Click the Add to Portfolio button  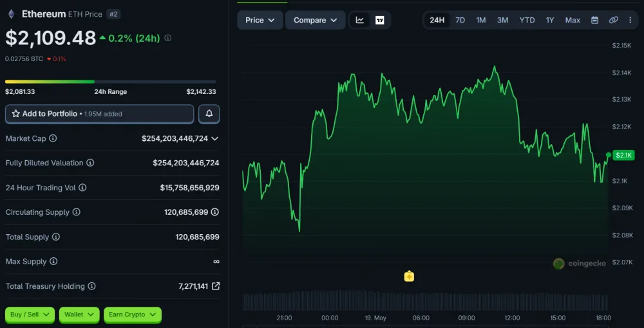[x=99, y=114]
